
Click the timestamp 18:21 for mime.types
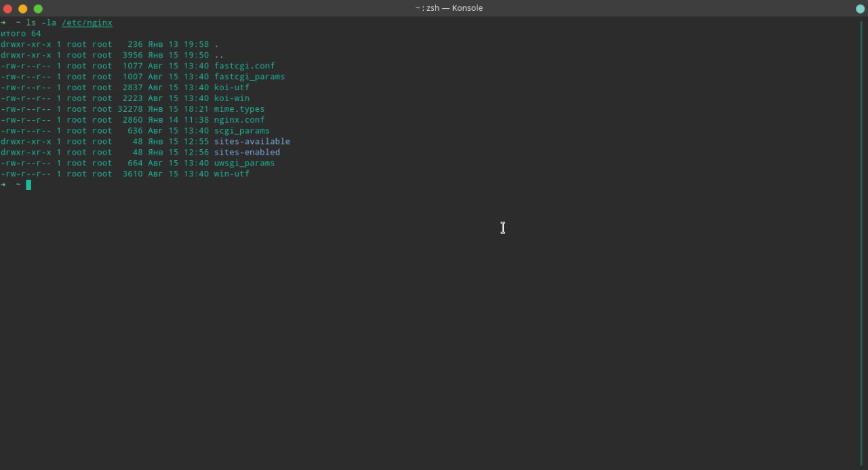(x=196, y=109)
